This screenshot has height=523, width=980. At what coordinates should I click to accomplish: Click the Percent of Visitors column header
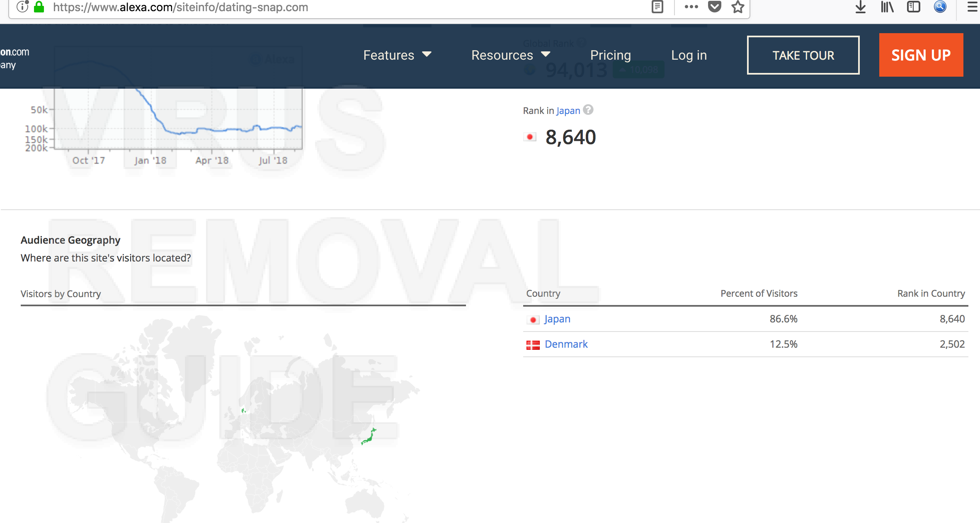point(759,293)
